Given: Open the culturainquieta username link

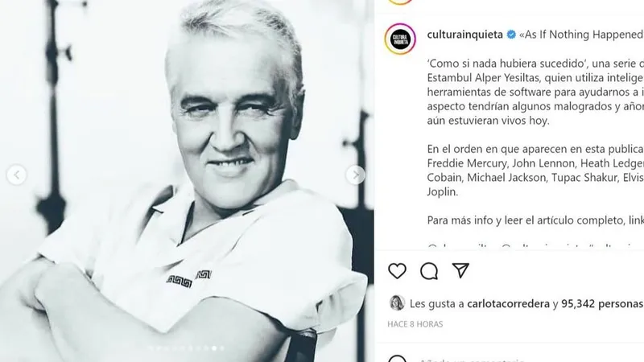Looking at the screenshot, I should pos(465,35).
